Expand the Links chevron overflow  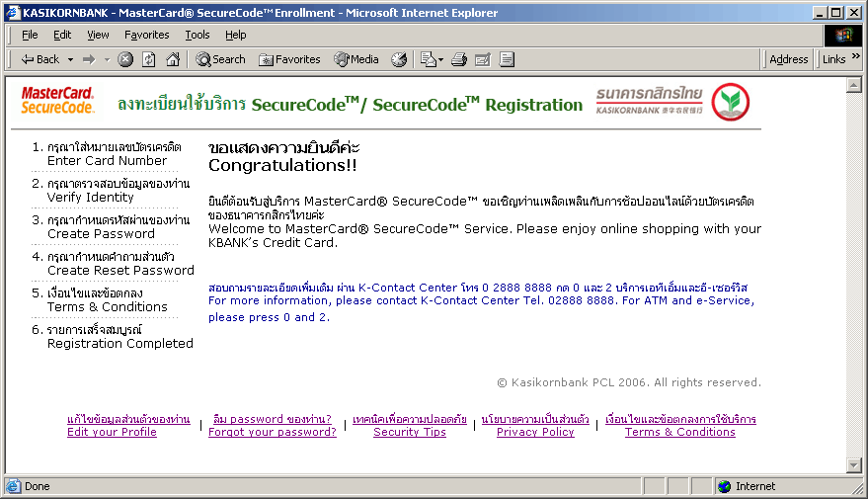click(856, 56)
